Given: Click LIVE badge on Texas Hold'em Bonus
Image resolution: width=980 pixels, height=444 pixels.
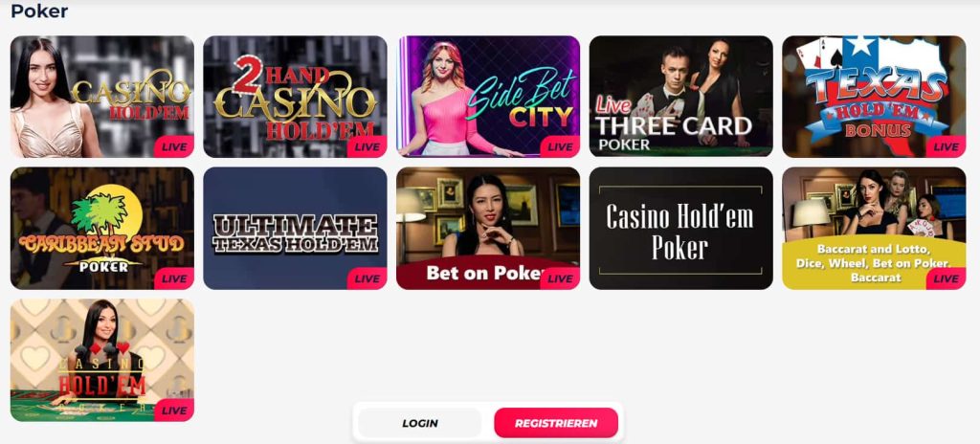Looking at the screenshot, I should pyautogui.click(x=946, y=147).
